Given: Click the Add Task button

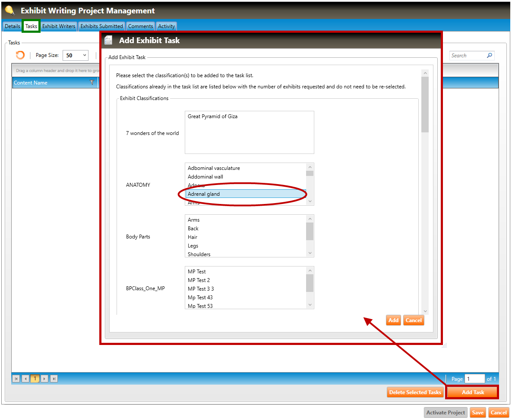Looking at the screenshot, I should [472, 392].
